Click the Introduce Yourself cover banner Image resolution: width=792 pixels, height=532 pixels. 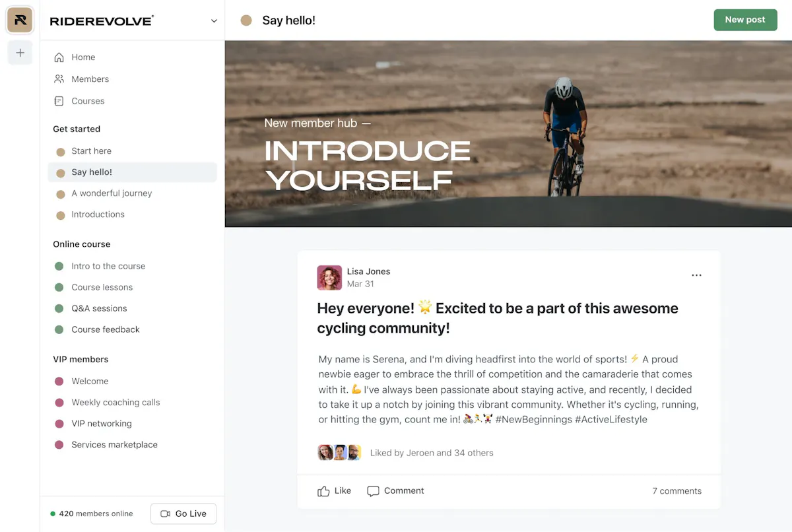pyautogui.click(x=508, y=134)
